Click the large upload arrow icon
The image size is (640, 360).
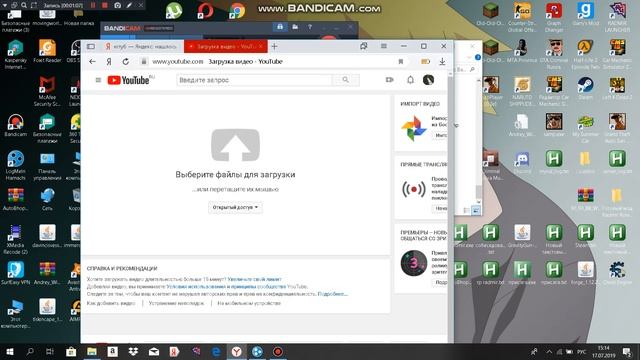click(x=235, y=145)
